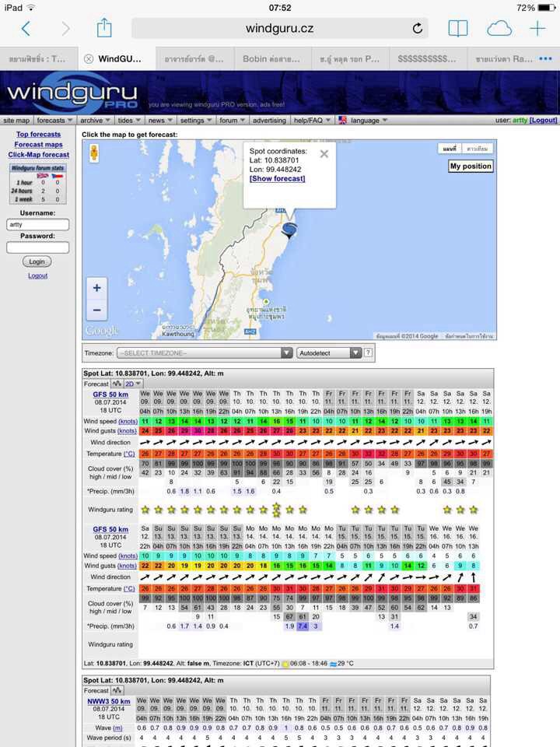This screenshot has width=560, height=747.
Task: Open the first GFS 50 km model link
Action: tap(110, 395)
